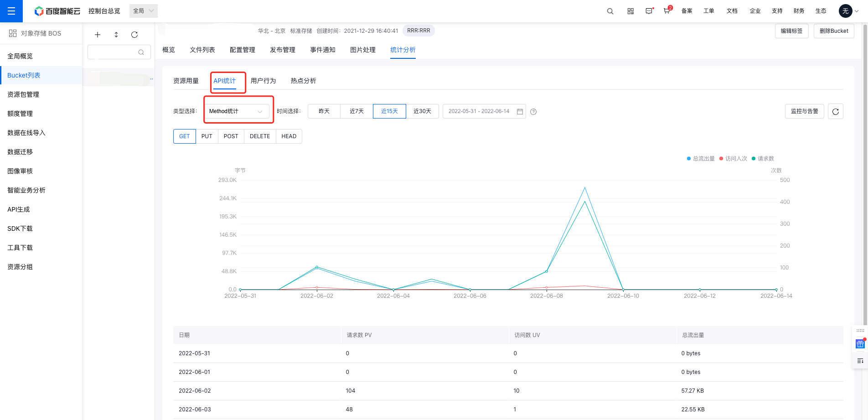Click the help question mark icon

point(533,112)
